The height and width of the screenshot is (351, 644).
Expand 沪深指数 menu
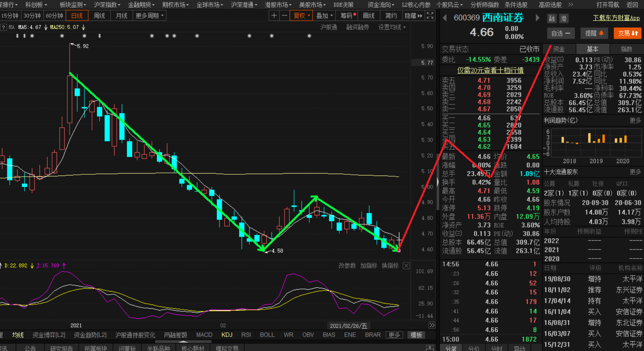107,5
